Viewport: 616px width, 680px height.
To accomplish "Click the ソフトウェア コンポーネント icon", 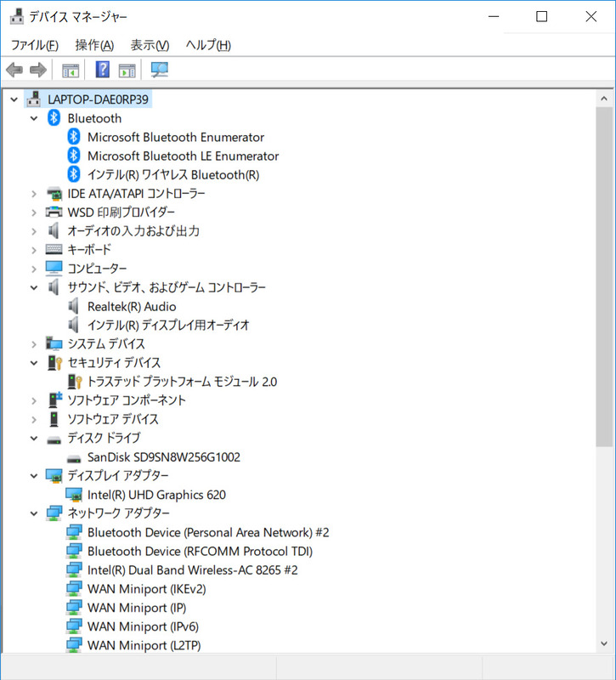I will point(55,399).
